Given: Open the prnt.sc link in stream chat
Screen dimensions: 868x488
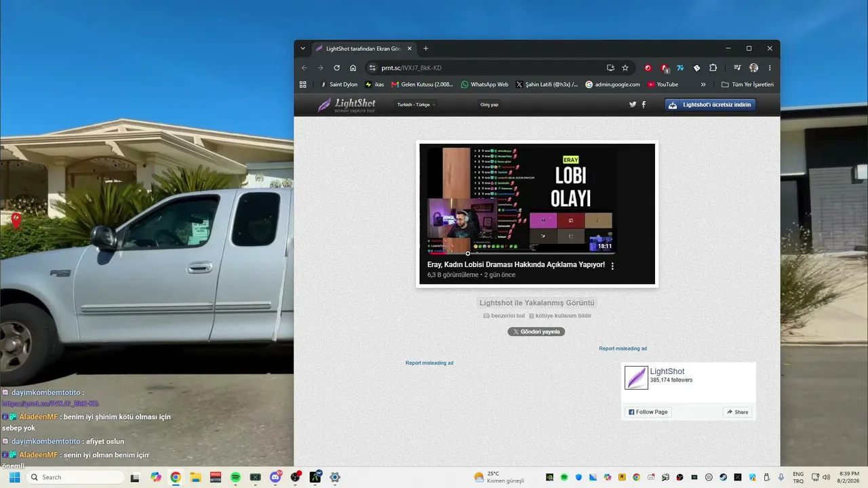Looking at the screenshot, I should click(x=50, y=404).
